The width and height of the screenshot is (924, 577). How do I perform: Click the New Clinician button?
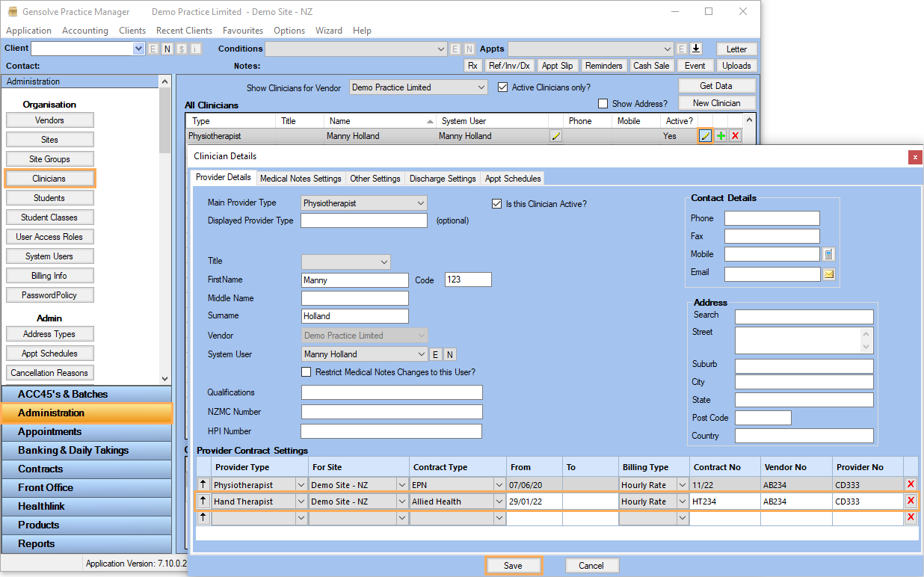pyautogui.click(x=716, y=102)
